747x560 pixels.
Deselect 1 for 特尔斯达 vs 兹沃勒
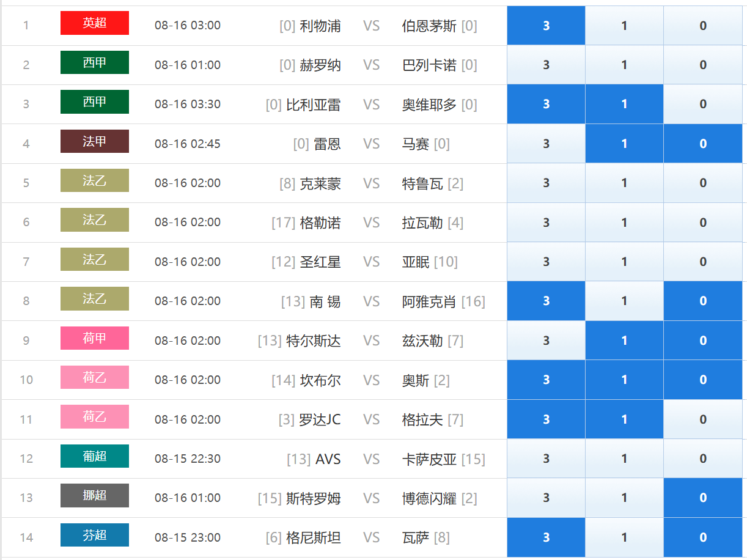point(624,341)
